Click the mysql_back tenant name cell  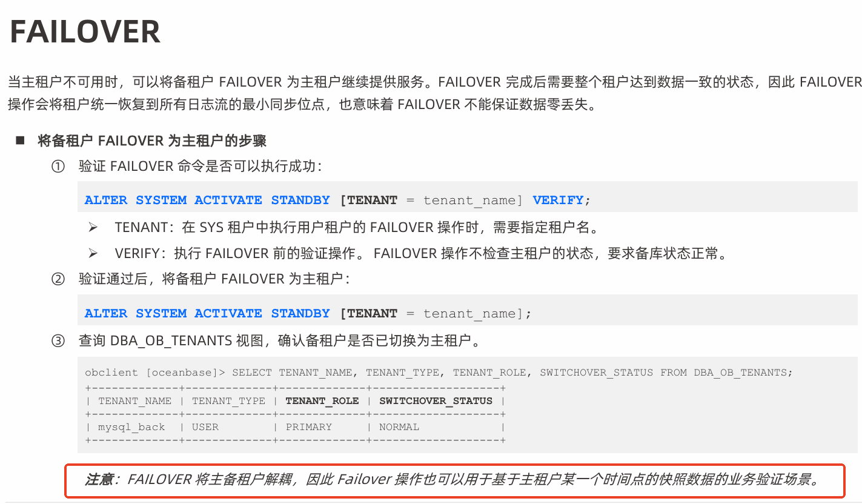(x=131, y=427)
